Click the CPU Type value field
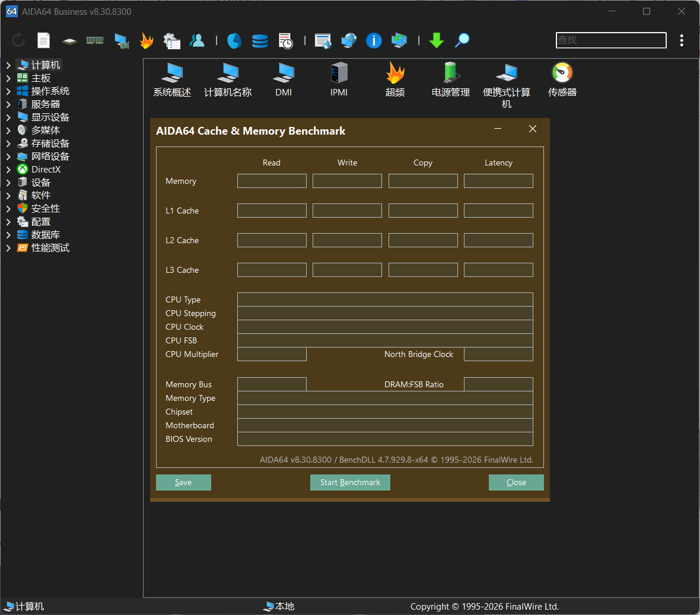This screenshot has width=700, height=615. click(x=385, y=299)
